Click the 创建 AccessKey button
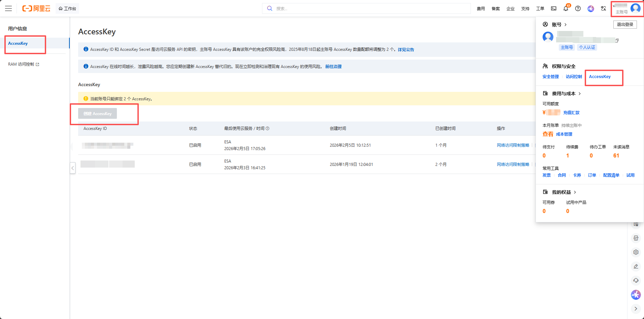This screenshot has height=319, width=644. point(97,113)
